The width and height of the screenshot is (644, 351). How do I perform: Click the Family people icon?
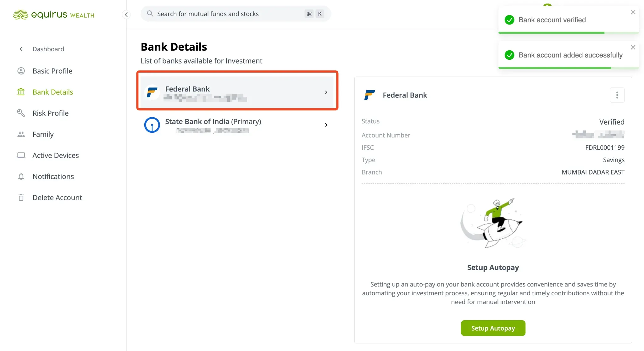(x=21, y=134)
